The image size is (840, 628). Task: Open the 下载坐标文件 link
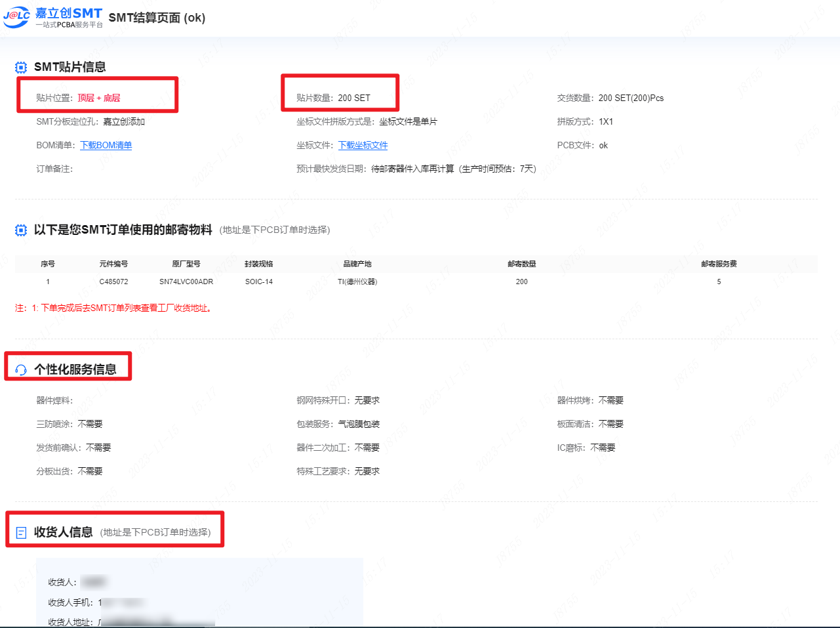coord(363,146)
